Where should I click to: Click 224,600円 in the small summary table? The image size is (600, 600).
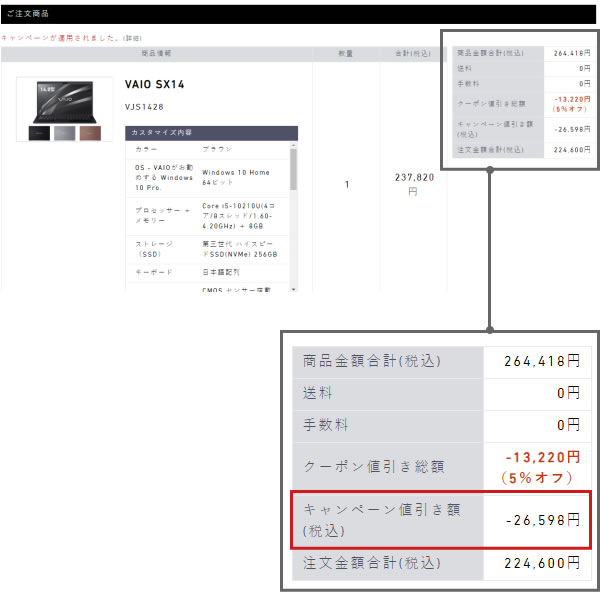(x=572, y=150)
